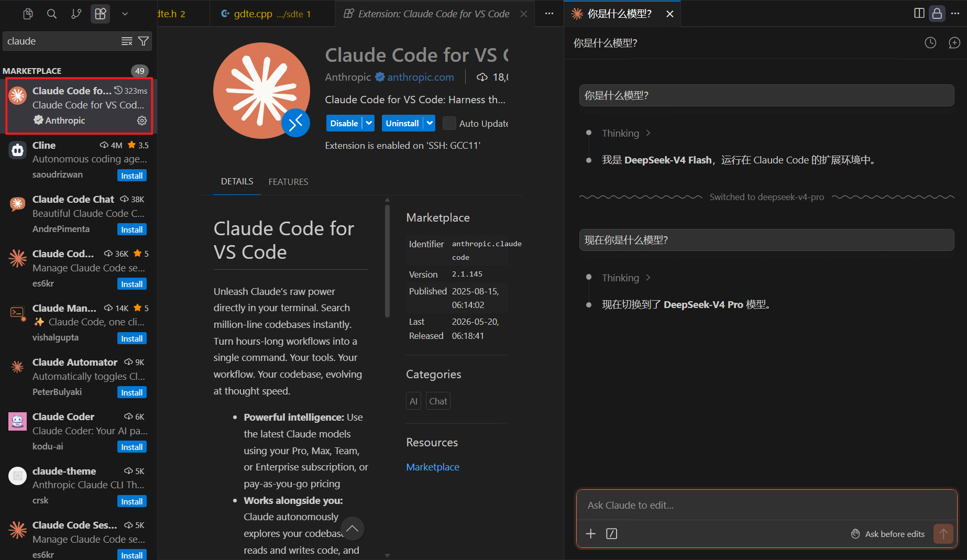Open the Marketplace resource link

[433, 467]
